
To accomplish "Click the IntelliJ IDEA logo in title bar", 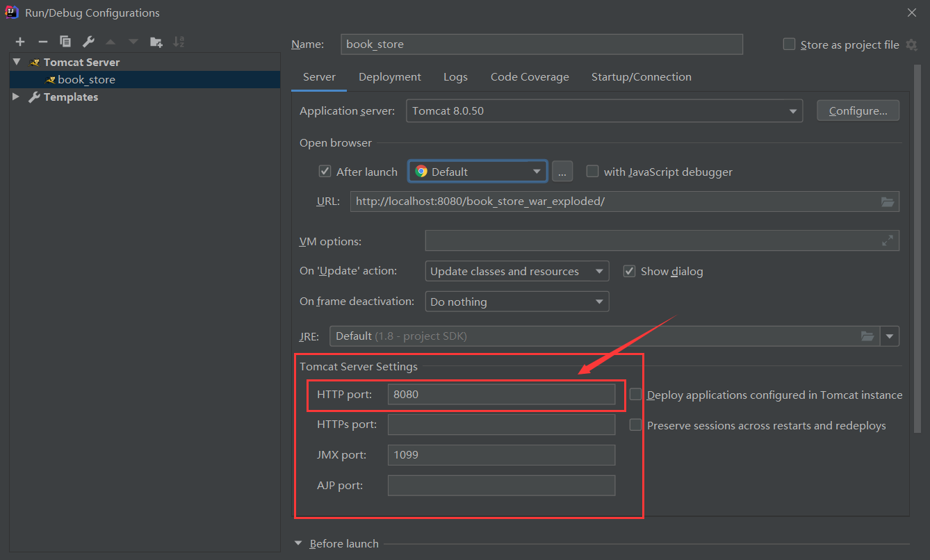I will 12,12.
